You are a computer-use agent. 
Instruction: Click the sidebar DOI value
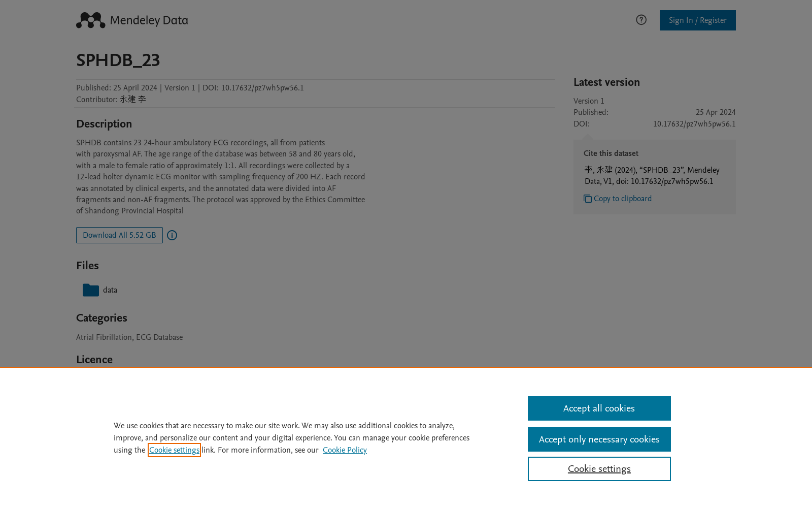point(694,124)
